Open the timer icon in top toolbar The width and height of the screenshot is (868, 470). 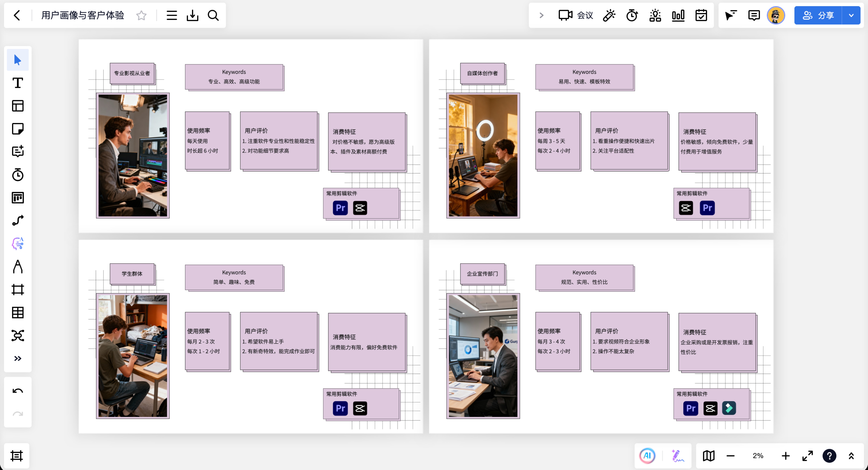632,15
